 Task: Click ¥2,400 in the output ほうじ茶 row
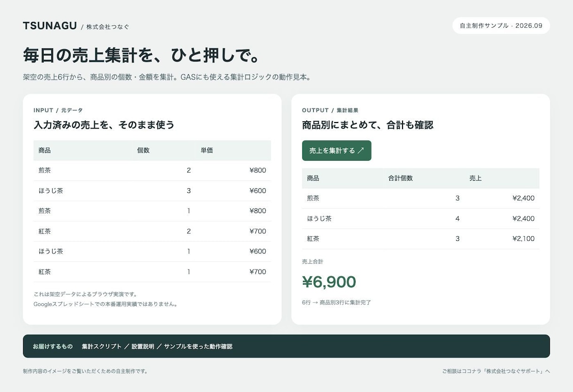tap(524, 218)
